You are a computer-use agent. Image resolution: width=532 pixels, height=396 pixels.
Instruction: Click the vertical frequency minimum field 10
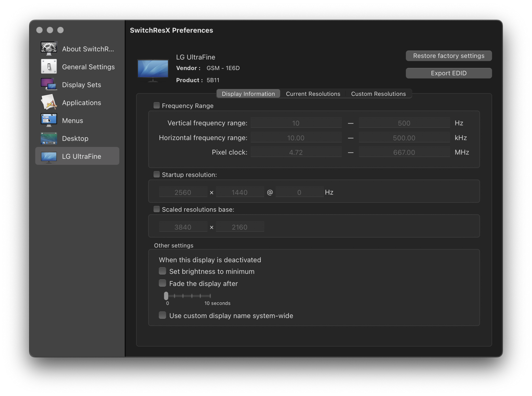click(296, 123)
